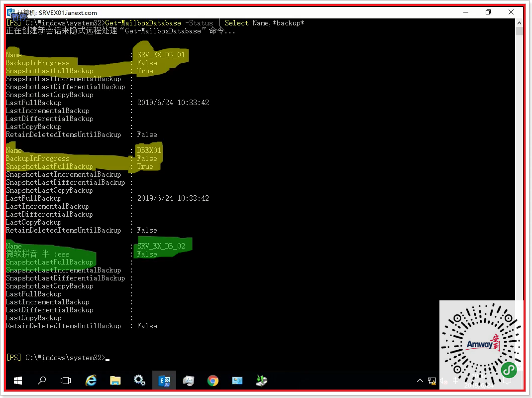This screenshot has height=398, width=532.
Task: Click the database name DBEX01
Action: pyautogui.click(x=149, y=150)
